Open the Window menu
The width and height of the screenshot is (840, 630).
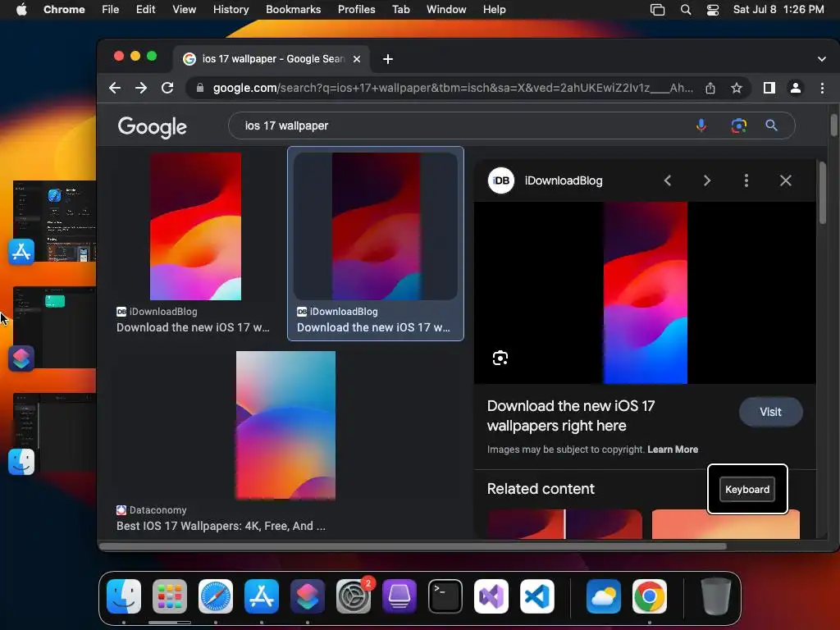[x=446, y=10]
